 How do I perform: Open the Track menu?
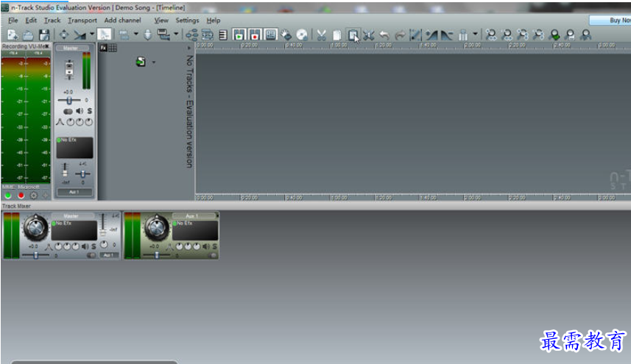pyautogui.click(x=52, y=20)
